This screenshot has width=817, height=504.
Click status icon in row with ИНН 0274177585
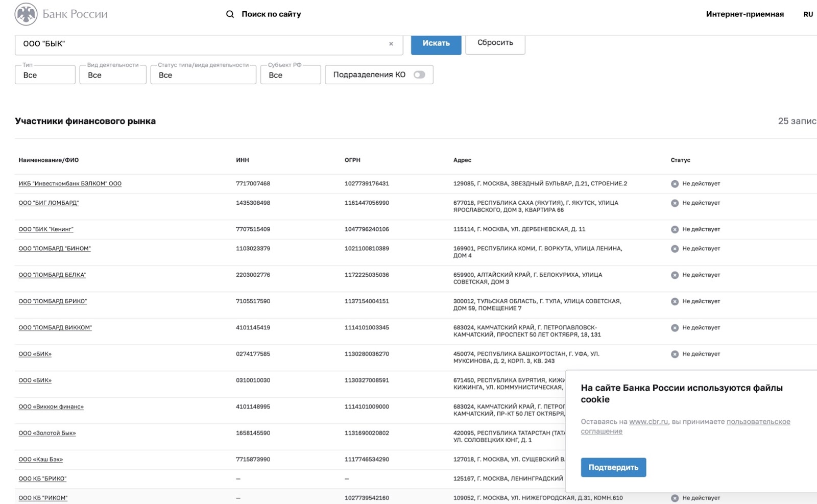click(x=675, y=354)
